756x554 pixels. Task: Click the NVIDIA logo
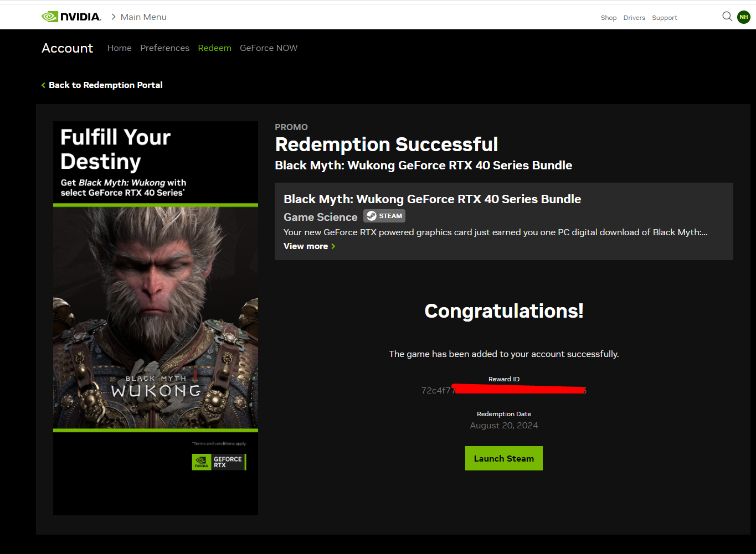pos(71,17)
